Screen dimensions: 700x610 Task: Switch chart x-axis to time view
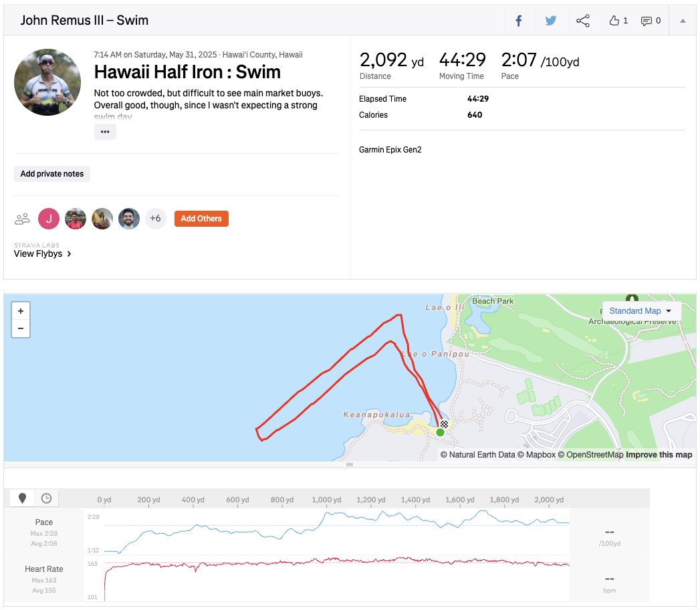point(46,498)
